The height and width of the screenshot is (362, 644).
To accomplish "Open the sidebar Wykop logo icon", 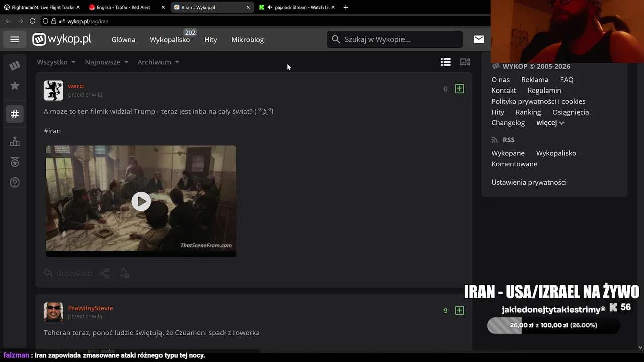I will pos(15,65).
